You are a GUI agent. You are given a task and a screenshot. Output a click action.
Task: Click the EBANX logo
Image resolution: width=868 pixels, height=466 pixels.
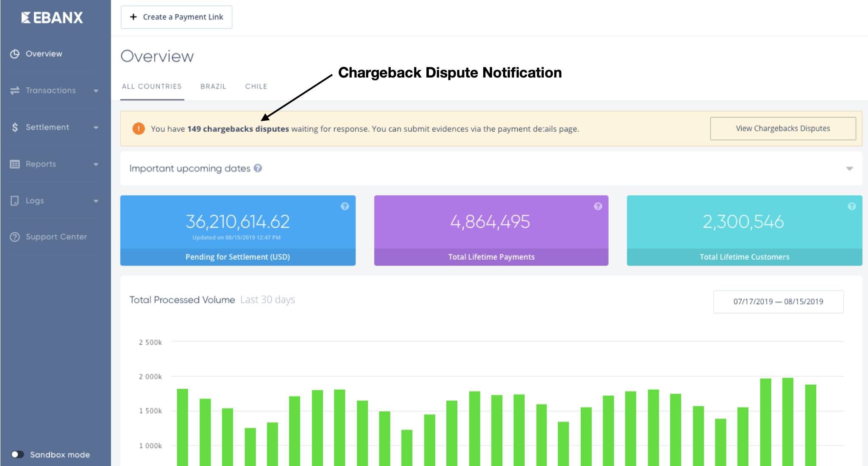coord(52,17)
